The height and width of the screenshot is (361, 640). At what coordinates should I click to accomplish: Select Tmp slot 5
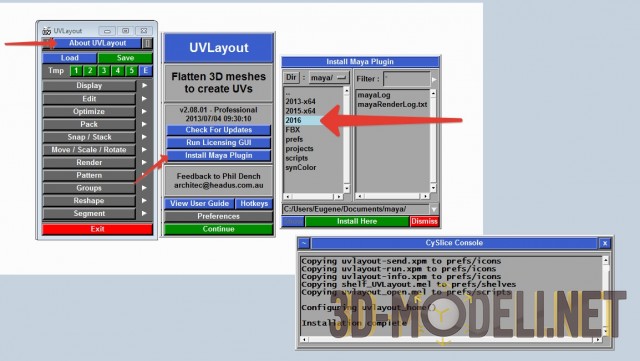[x=131, y=71]
